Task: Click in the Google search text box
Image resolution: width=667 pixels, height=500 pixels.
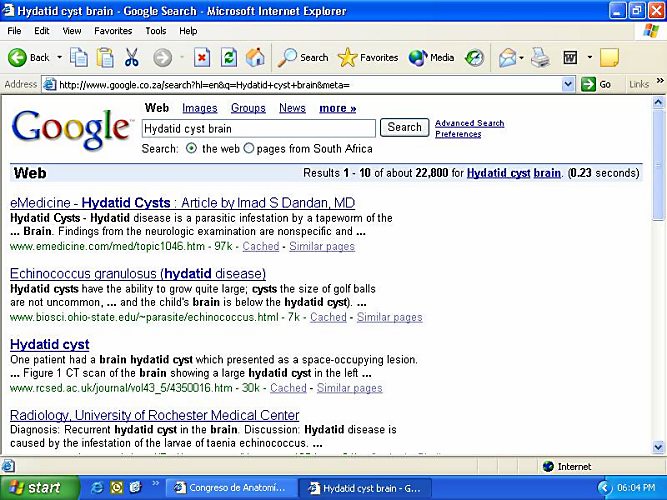Action: coord(259,129)
